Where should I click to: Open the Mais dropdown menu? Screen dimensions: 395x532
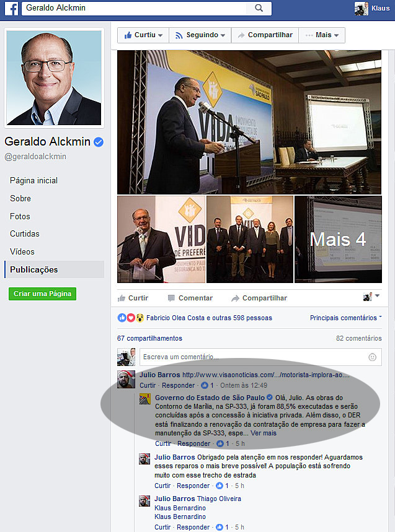322,35
